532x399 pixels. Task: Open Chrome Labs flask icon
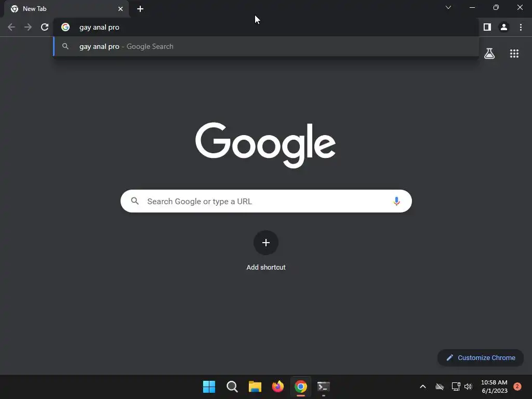[489, 54]
